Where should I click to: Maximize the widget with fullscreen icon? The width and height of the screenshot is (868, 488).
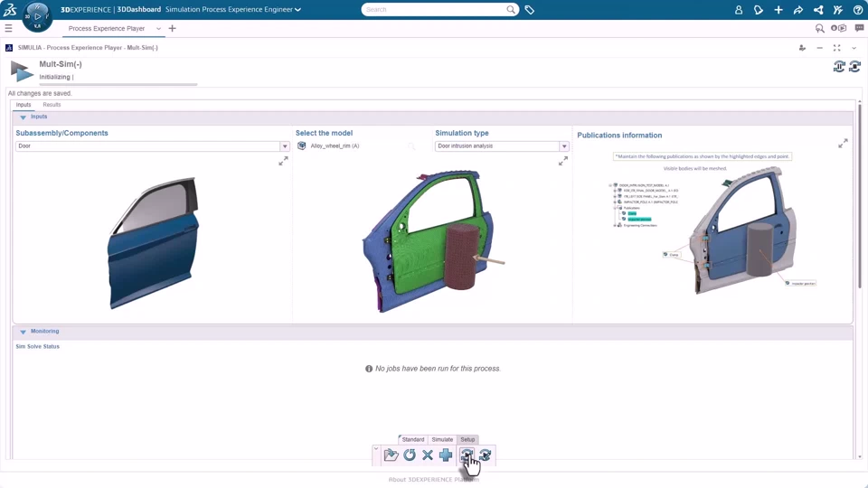pyautogui.click(x=836, y=48)
